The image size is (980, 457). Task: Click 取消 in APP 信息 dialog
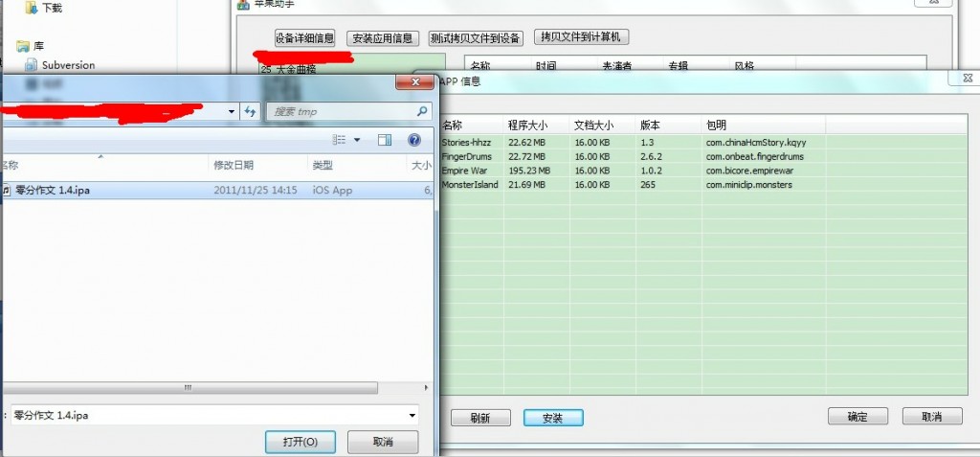point(932,417)
